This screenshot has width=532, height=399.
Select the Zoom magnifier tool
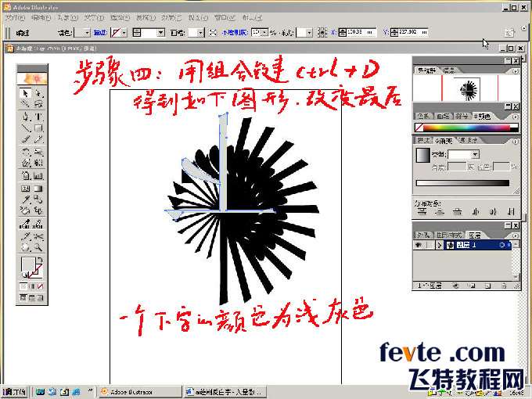point(38,246)
